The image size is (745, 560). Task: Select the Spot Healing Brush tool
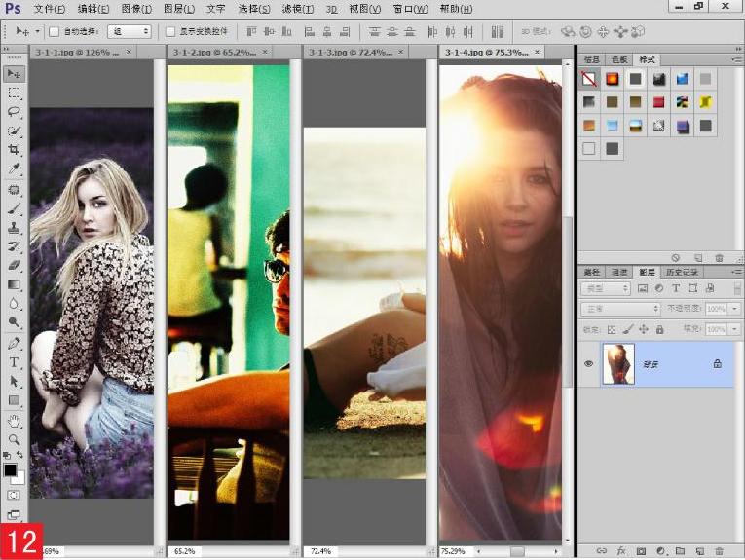coord(14,190)
